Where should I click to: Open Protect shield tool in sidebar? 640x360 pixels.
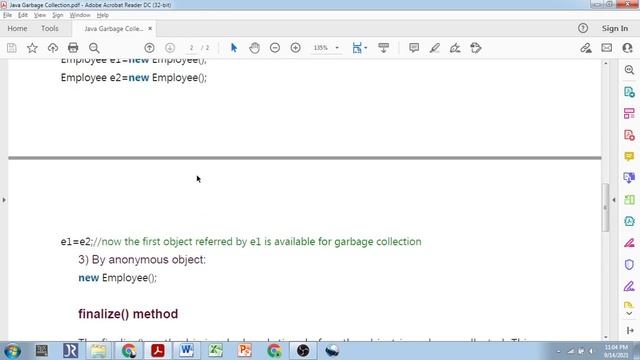629,264
